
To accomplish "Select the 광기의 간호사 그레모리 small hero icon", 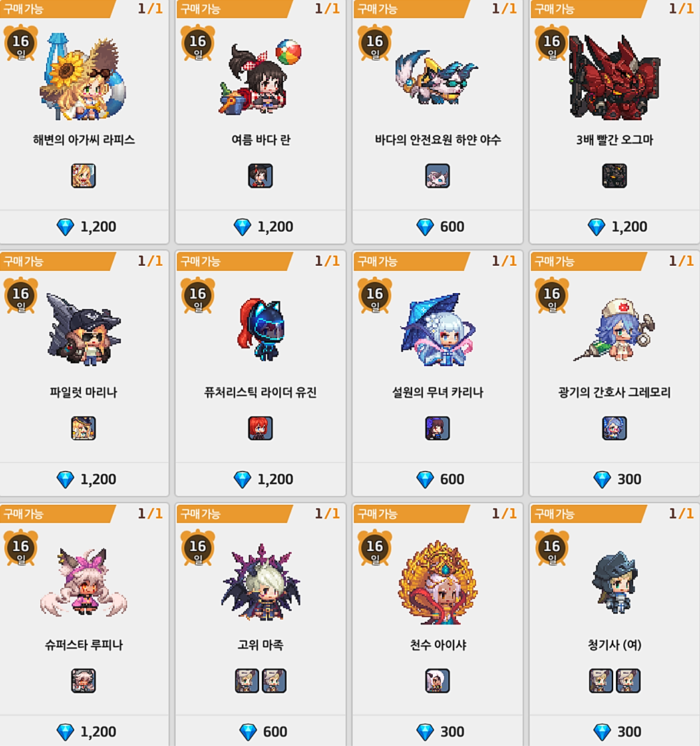I will [615, 427].
